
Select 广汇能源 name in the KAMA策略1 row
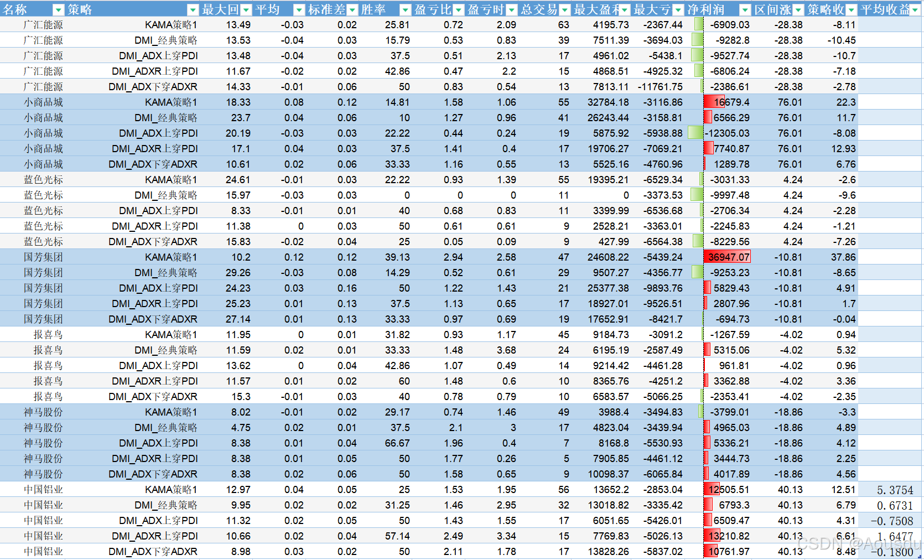33,25
